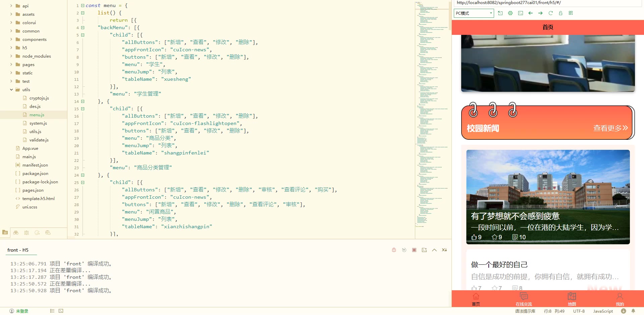Click the console debug bug icon
The image size is (644, 315).
394,250
